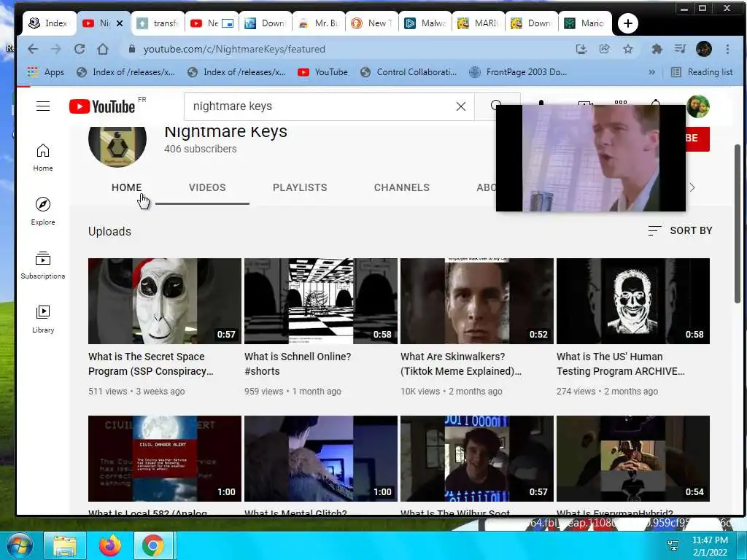This screenshot has width=747, height=560.
Task: Open Library in the sidebar
Action: [x=43, y=319]
